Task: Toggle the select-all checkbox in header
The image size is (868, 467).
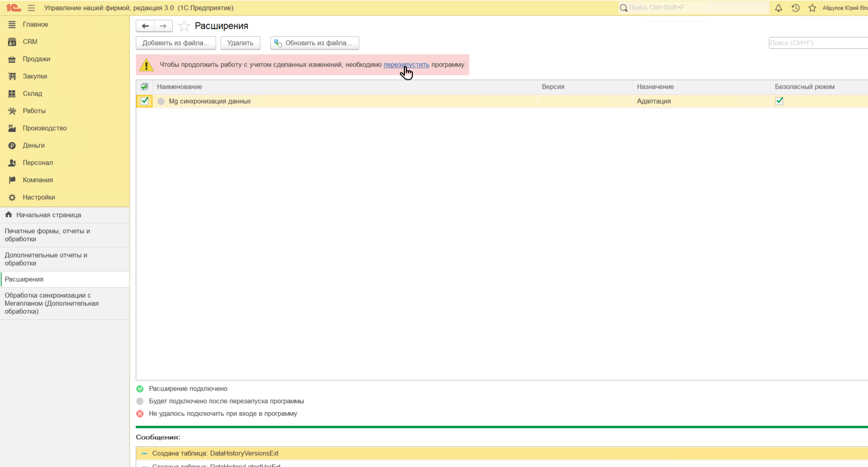Action: [x=145, y=87]
